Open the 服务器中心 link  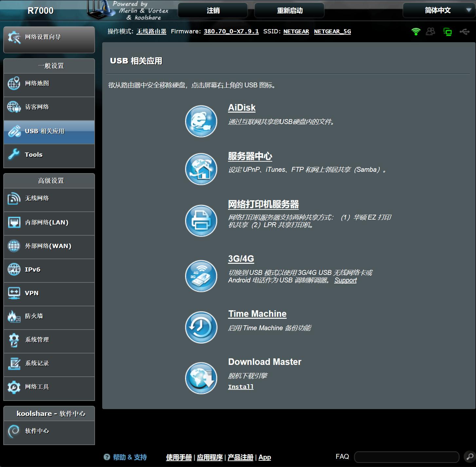(x=250, y=156)
